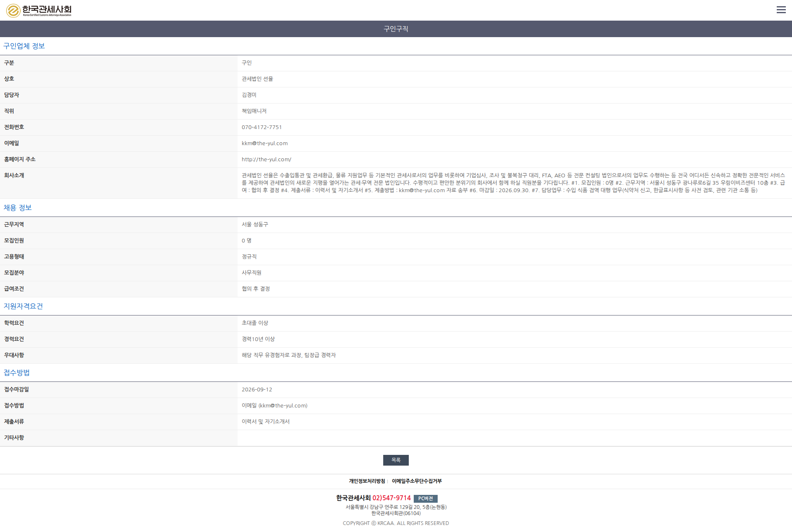Click the 지원자격요건 section heading

click(24, 306)
